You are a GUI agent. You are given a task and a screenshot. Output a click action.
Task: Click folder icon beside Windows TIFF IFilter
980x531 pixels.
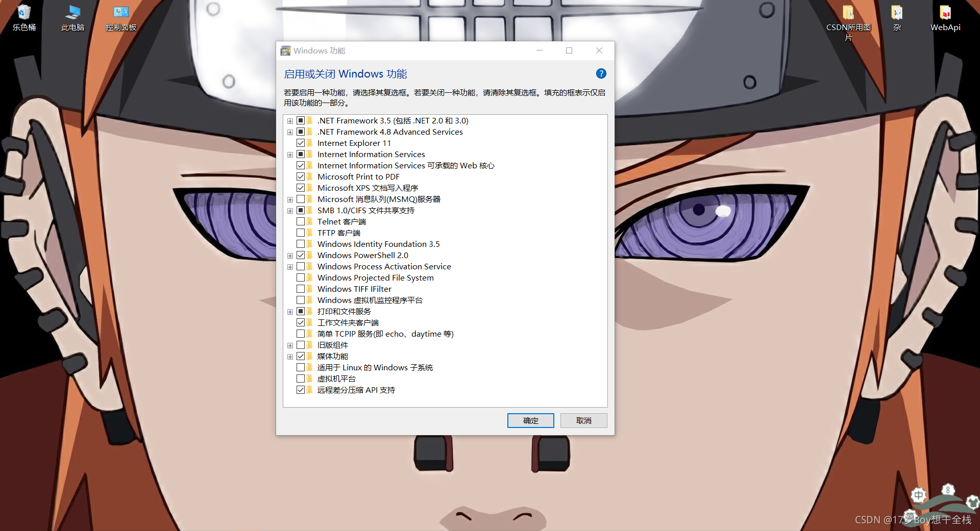tap(309, 289)
